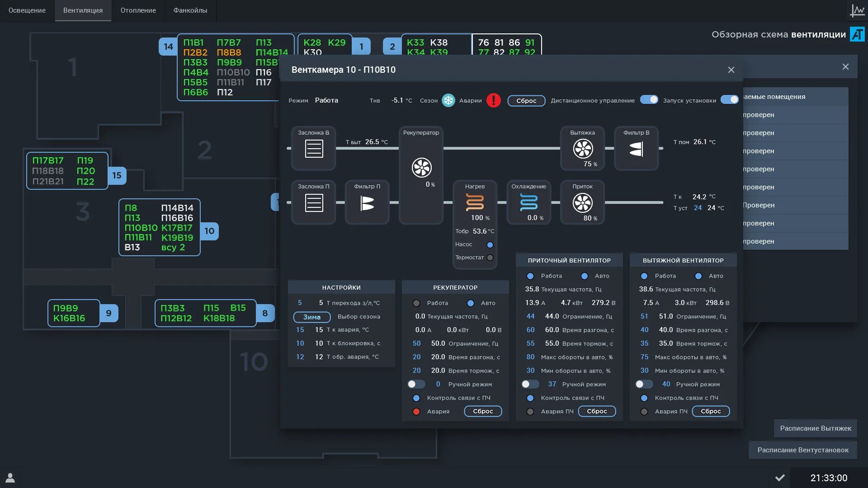Select Рекуператор Авто radio indicator
Image resolution: width=868 pixels, height=488 pixels.
[x=471, y=303]
